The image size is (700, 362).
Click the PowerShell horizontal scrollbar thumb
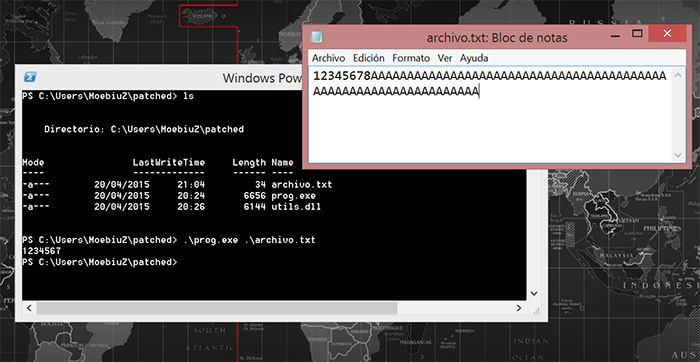pos(217,308)
